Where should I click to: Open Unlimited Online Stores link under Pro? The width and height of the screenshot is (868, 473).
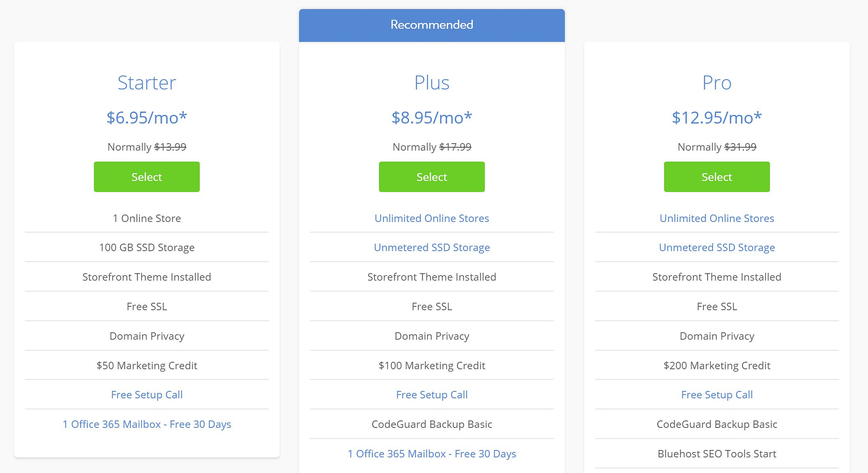tap(716, 218)
